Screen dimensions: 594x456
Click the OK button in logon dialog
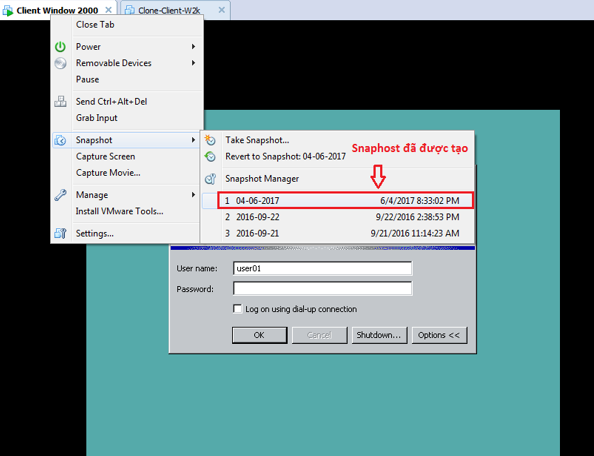tap(259, 335)
